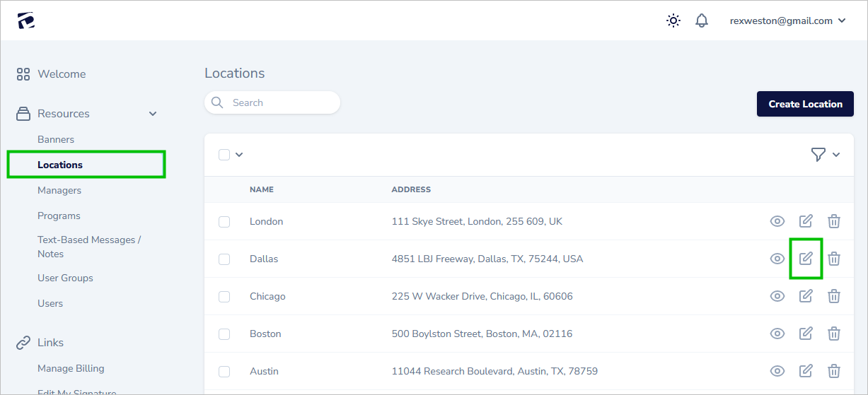Delete the Boston location
The image size is (868, 395).
pyautogui.click(x=834, y=334)
